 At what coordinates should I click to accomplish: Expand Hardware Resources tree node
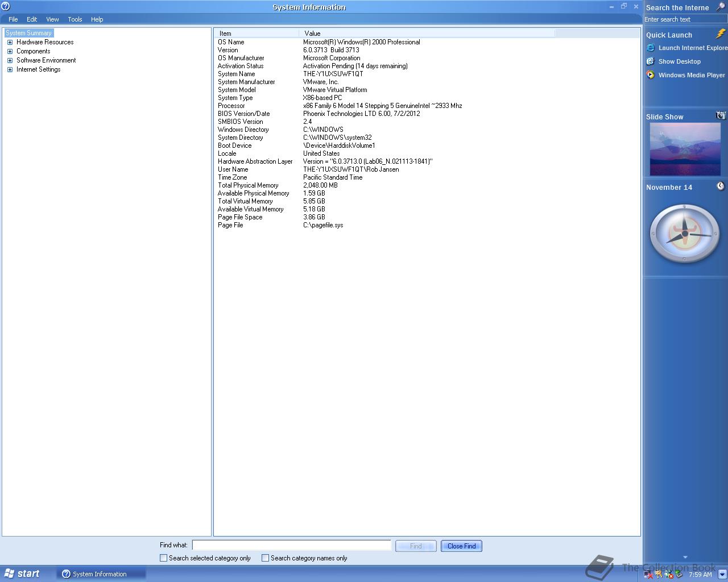pos(10,42)
